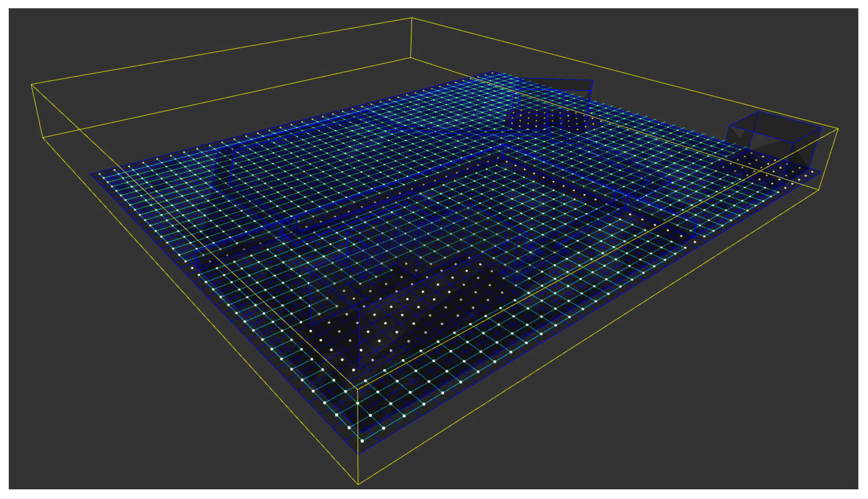This screenshot has height=499, width=868.
Task: Click the bottom front corner of yellow bounding box
Action: click(x=358, y=484)
